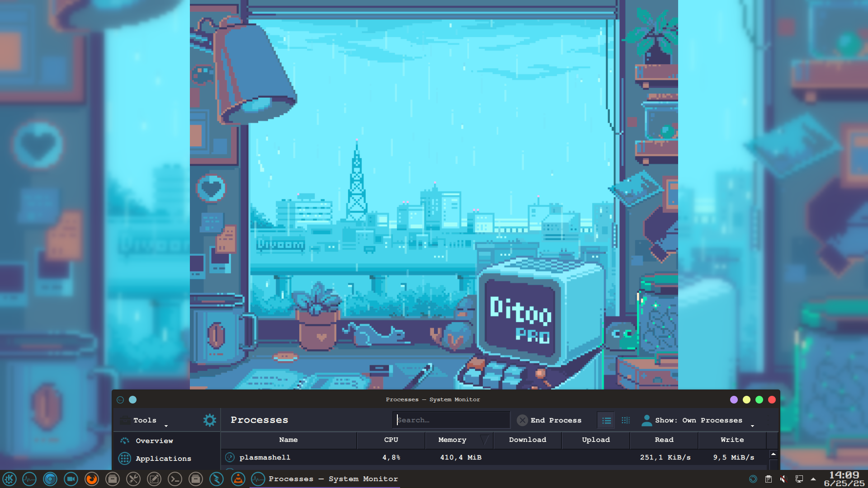The height and width of the screenshot is (488, 868).
Task: Open the Chromium browser taskbar icon
Action: click(50, 479)
